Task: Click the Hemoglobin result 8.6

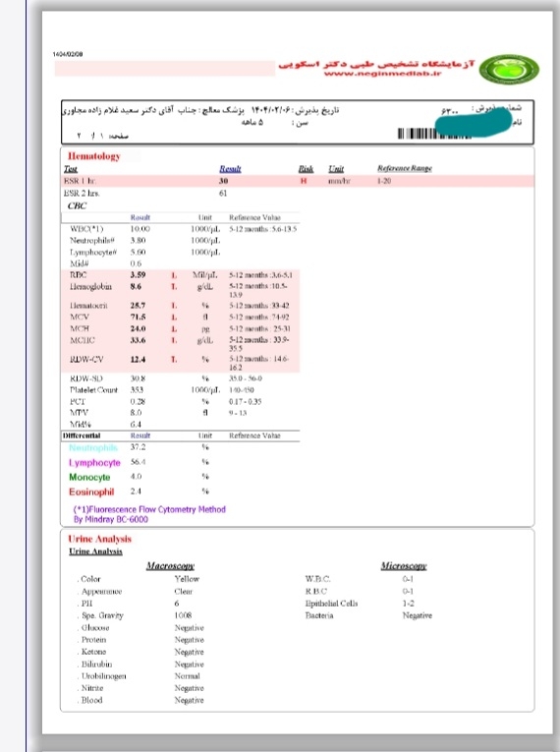Action: click(137, 286)
